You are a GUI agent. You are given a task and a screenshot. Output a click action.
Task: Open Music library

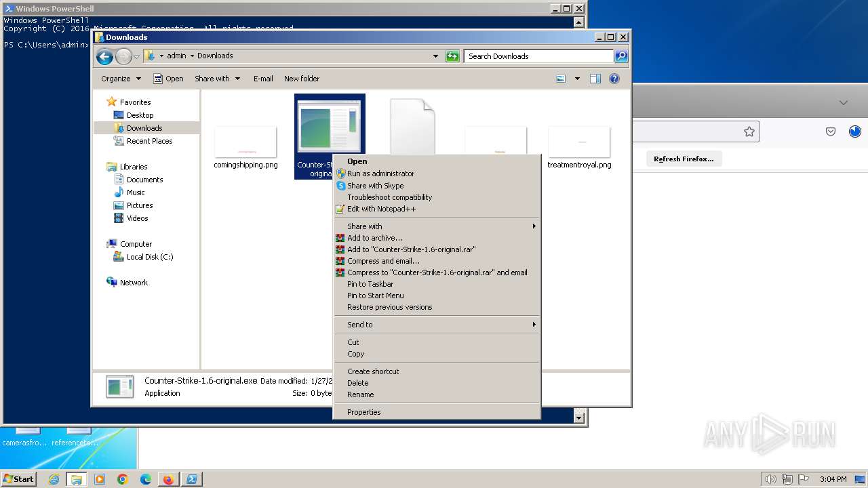[x=136, y=192]
